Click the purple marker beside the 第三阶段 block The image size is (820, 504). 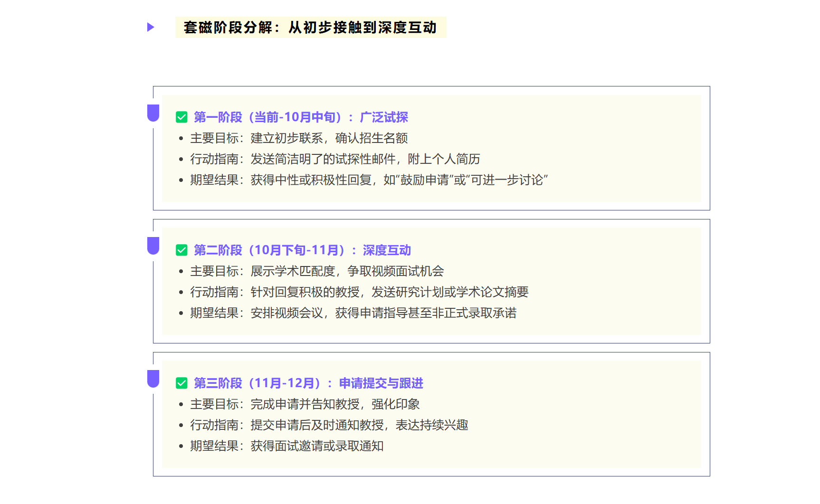(153, 379)
